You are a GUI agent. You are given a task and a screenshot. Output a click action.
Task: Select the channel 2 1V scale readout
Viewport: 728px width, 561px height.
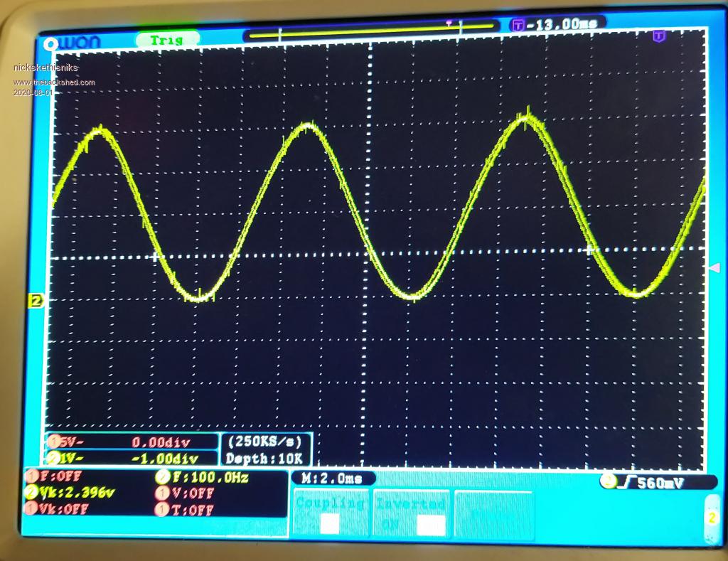click(x=131, y=459)
